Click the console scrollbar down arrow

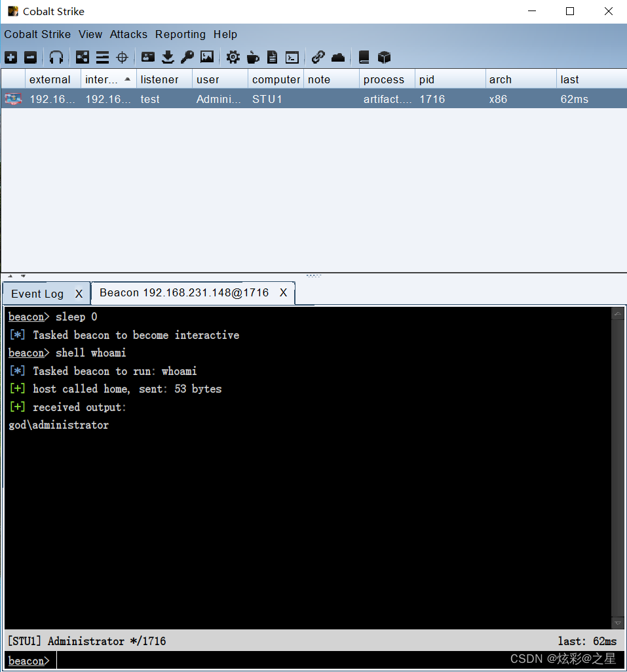pyautogui.click(x=618, y=623)
